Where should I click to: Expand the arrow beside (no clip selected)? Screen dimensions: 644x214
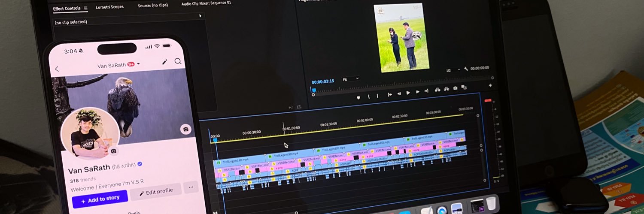200,16
